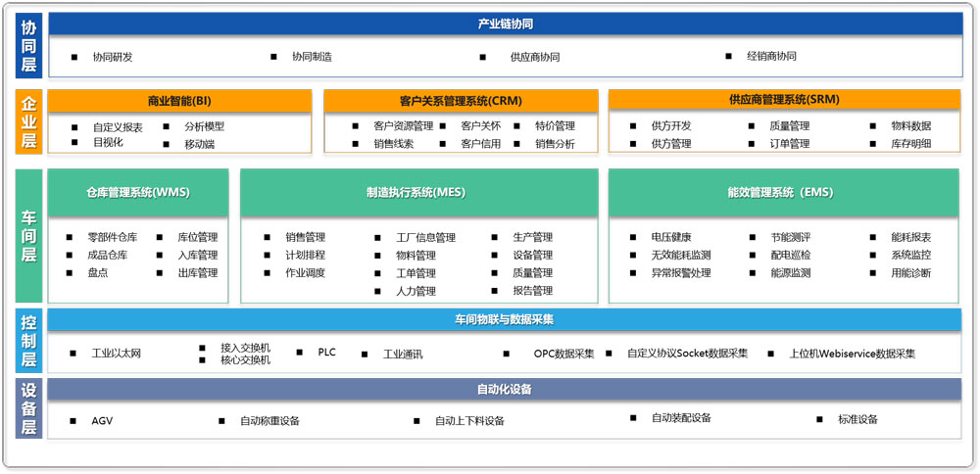
Task: Click 客户资源管理 in the CRM box
Action: coord(403,126)
